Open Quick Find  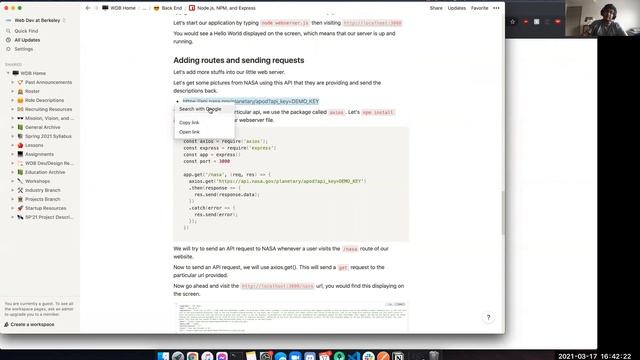(x=26, y=31)
